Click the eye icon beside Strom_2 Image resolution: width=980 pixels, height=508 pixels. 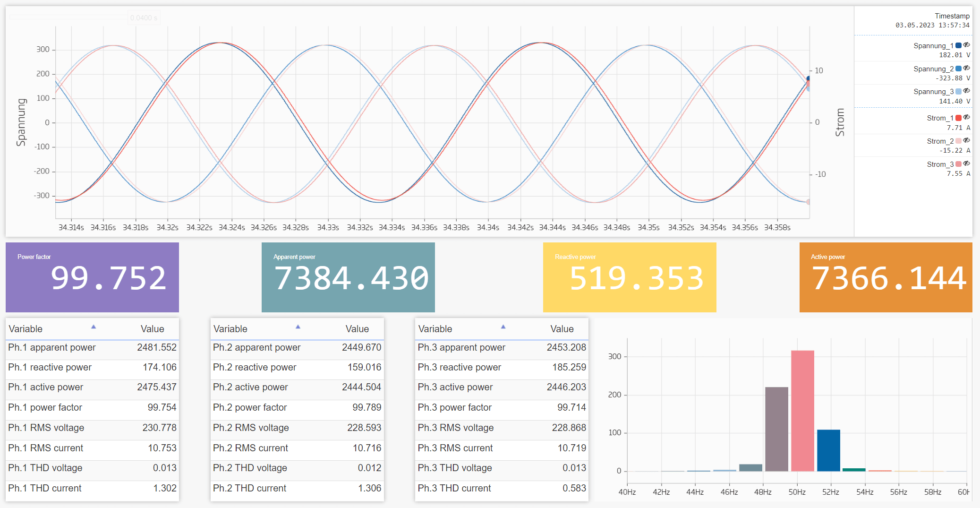pos(966,141)
